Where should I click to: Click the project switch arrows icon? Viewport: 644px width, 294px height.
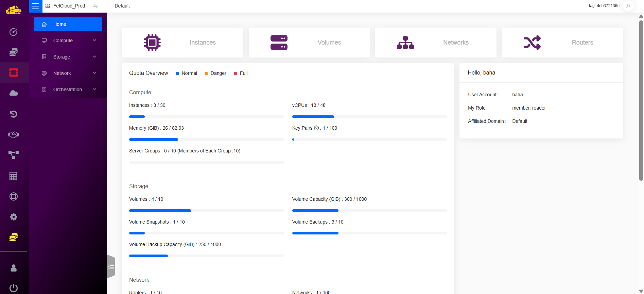pos(95,6)
